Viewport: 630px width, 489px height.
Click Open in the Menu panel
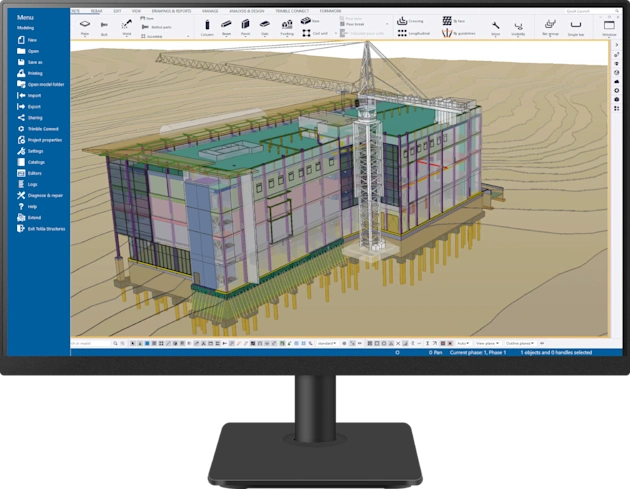28,51
